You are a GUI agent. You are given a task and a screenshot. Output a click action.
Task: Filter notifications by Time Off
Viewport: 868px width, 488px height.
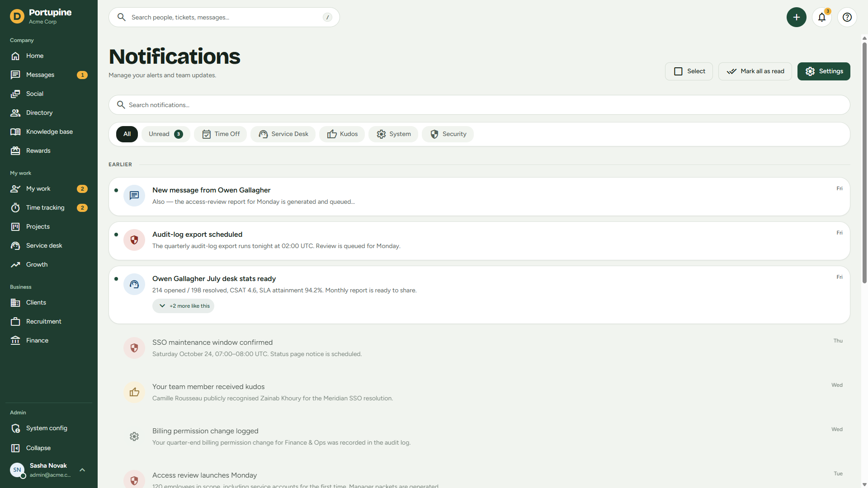(221, 134)
